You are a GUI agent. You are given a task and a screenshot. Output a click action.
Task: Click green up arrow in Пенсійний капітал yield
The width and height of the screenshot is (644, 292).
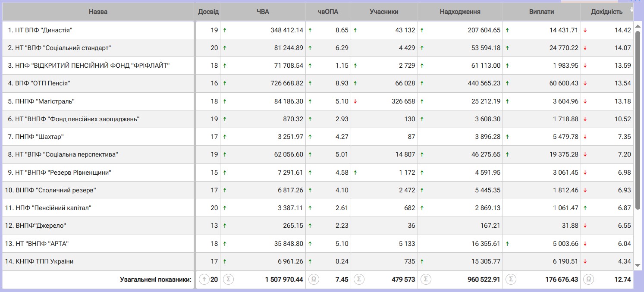pos(585,208)
